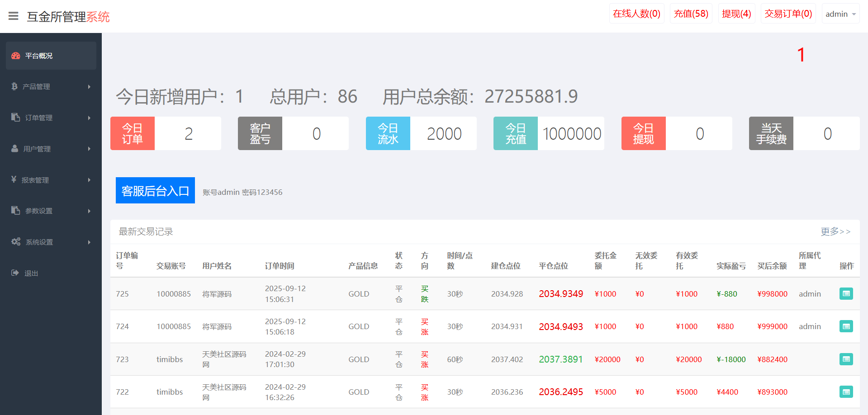868x415 pixels.
Task: Follow the 更多>> link
Action: point(835,232)
